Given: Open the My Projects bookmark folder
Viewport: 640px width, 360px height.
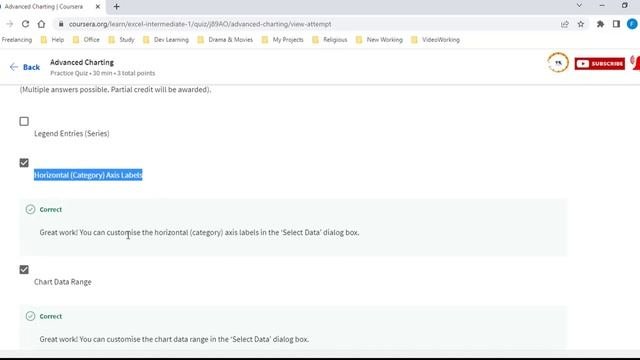Looking at the screenshot, I should click(282, 40).
